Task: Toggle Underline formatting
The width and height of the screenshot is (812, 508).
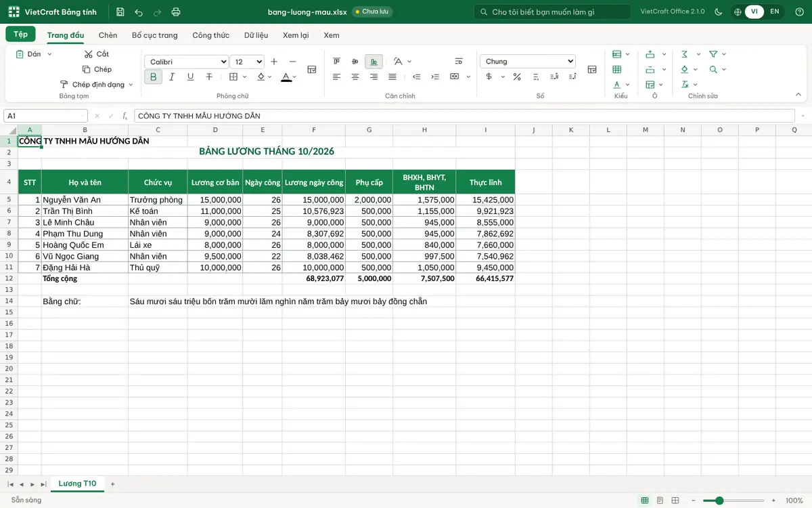Action: click(190, 77)
